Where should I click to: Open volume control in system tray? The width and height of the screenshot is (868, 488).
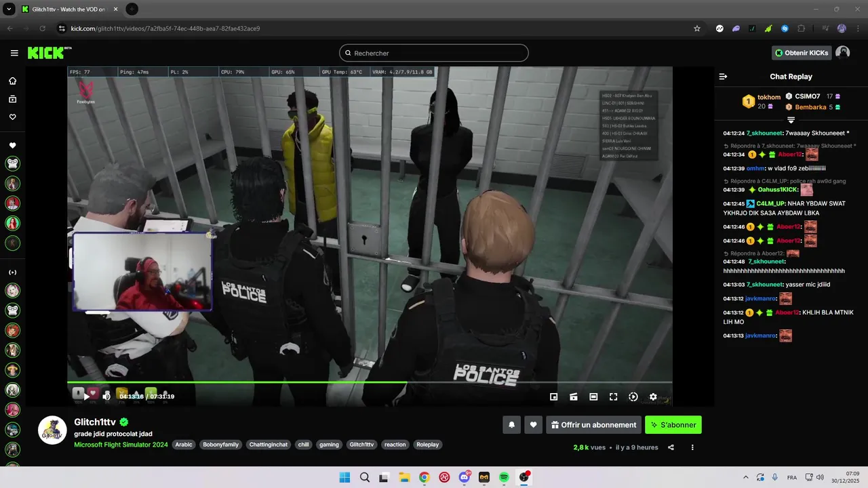pyautogui.click(x=819, y=477)
